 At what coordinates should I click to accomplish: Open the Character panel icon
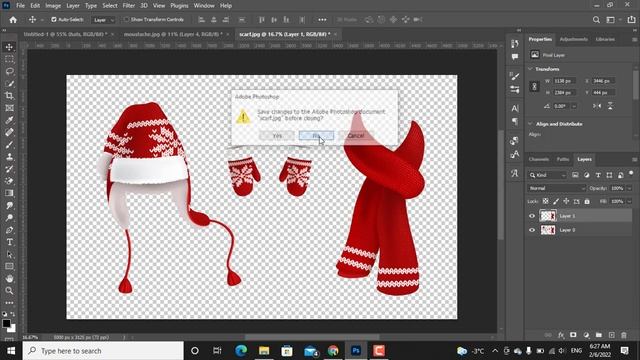coord(515,108)
